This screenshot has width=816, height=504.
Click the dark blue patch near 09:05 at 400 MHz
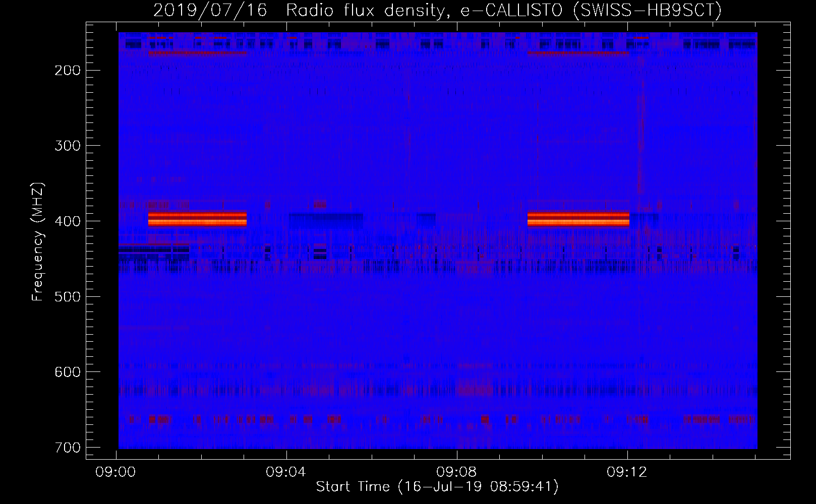tap(326, 220)
